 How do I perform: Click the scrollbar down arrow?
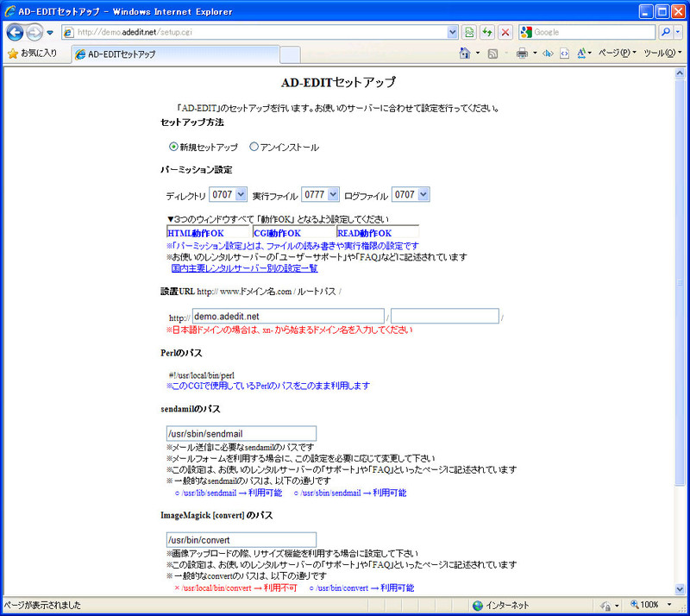coord(680,588)
